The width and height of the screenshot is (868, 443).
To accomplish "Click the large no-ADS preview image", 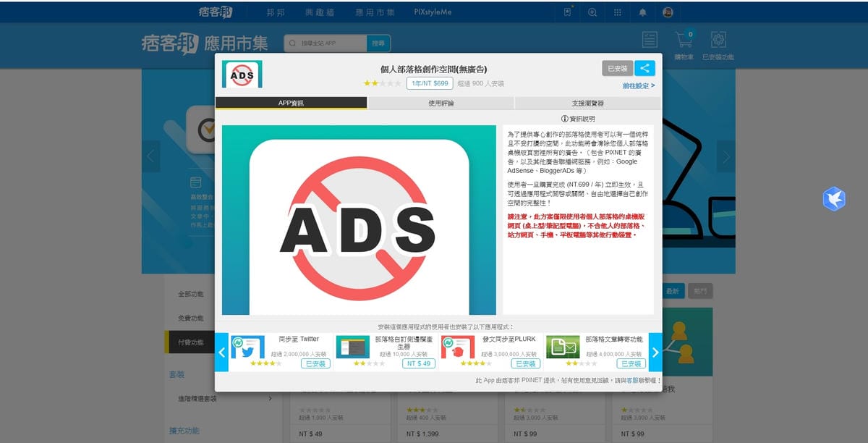I will tap(359, 220).
